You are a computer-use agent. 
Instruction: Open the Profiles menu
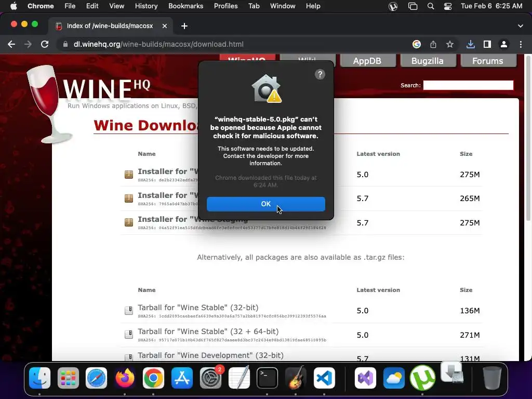point(225,6)
